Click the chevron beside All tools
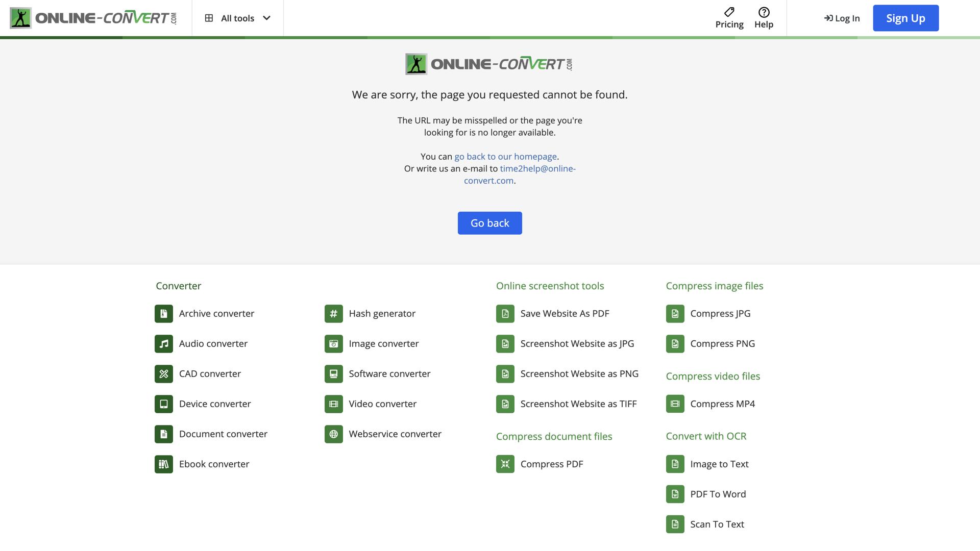Viewport: 980px width, 551px height. pos(266,18)
